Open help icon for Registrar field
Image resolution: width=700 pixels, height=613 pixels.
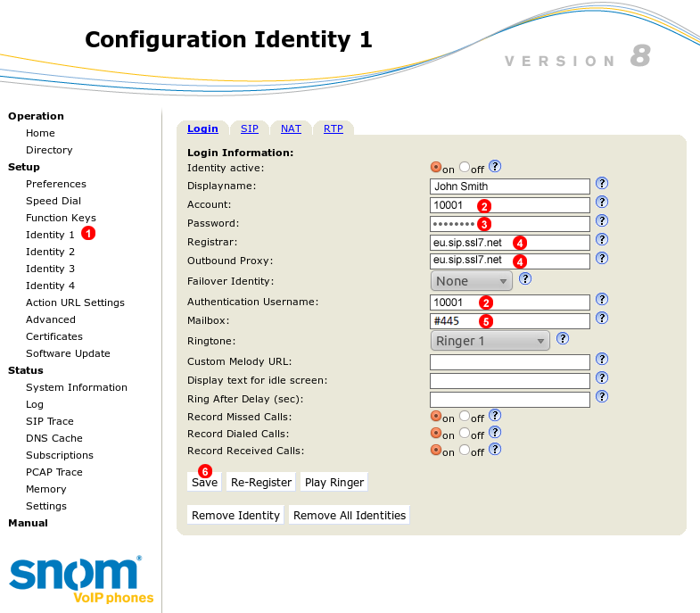pos(602,239)
